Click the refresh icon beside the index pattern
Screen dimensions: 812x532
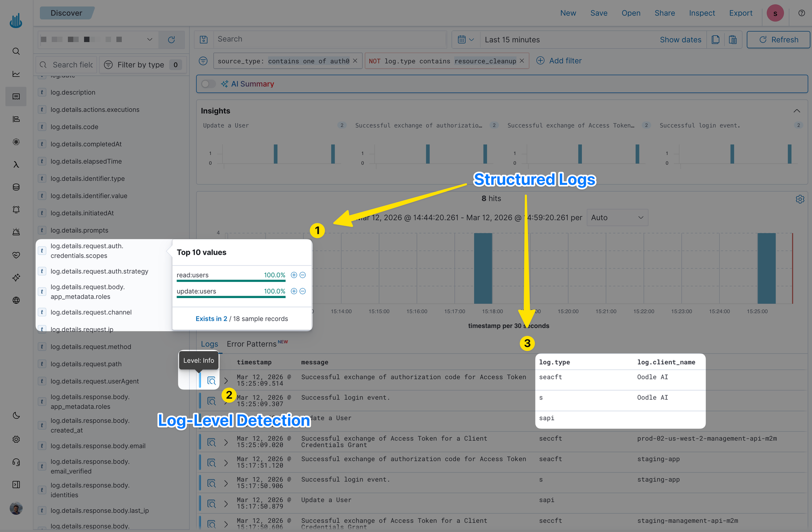click(x=171, y=39)
